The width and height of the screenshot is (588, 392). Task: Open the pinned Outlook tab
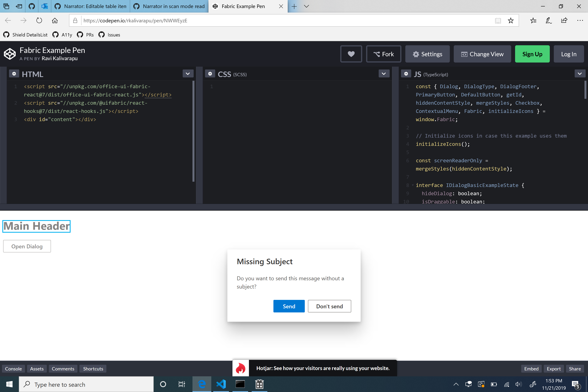point(45,6)
